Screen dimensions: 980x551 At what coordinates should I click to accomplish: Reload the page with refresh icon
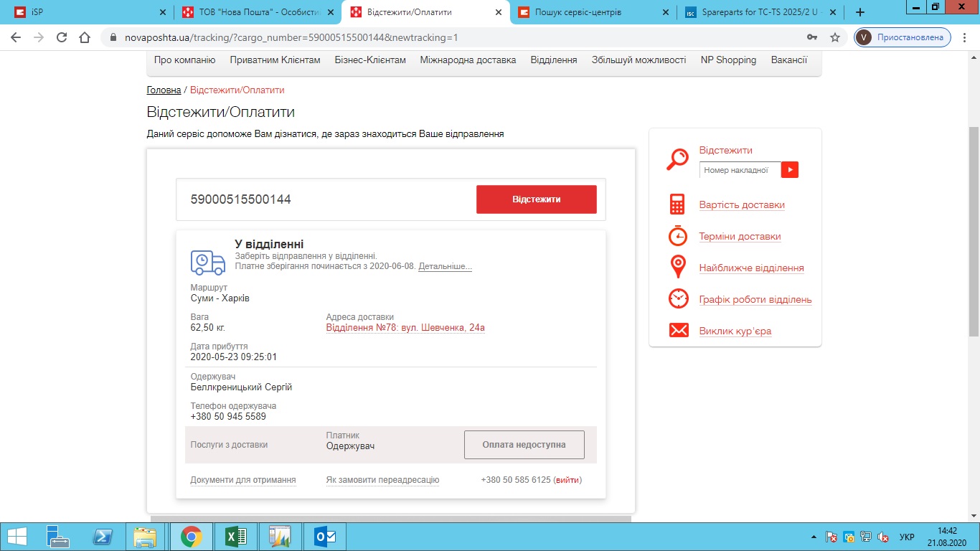(x=62, y=37)
